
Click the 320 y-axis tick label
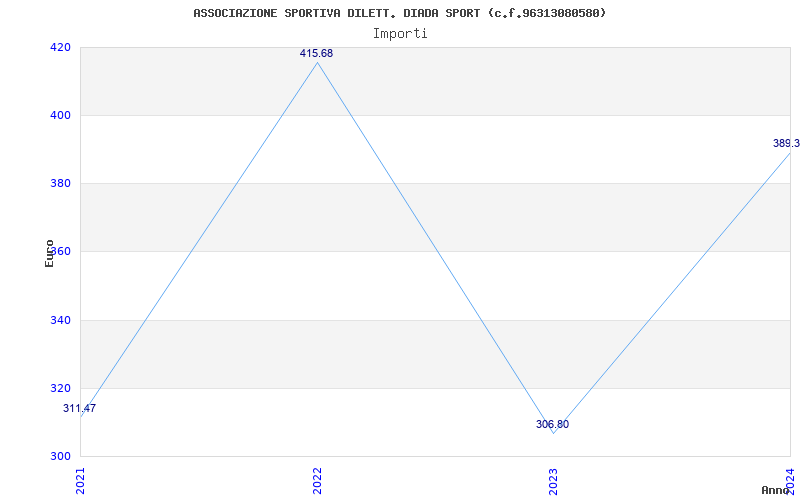tap(60, 388)
